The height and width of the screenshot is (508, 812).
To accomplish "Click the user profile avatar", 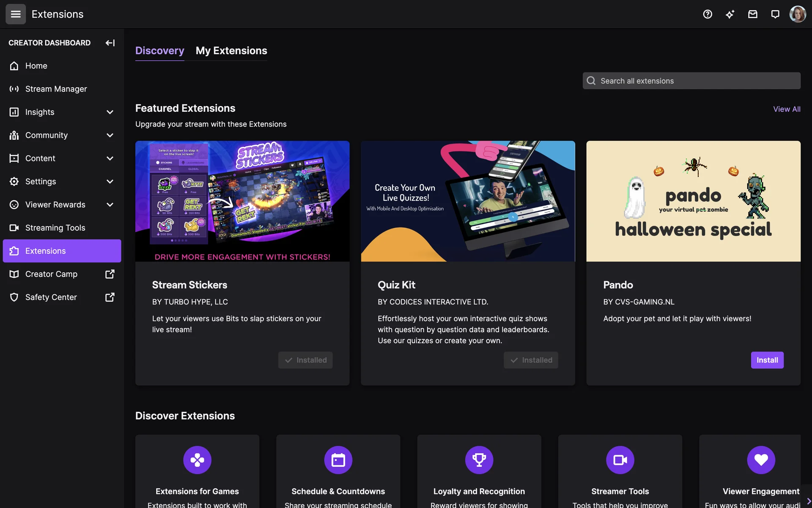I will pos(797,14).
